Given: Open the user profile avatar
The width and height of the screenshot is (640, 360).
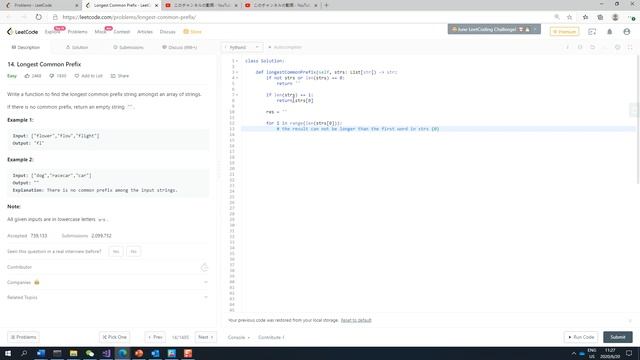Looking at the screenshot, I should click(x=627, y=31).
